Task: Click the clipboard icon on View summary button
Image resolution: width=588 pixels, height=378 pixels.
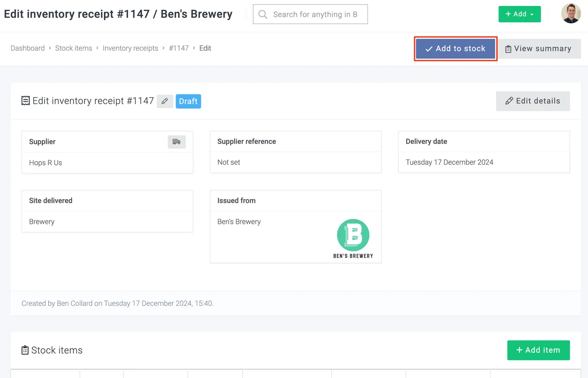Action: click(509, 48)
